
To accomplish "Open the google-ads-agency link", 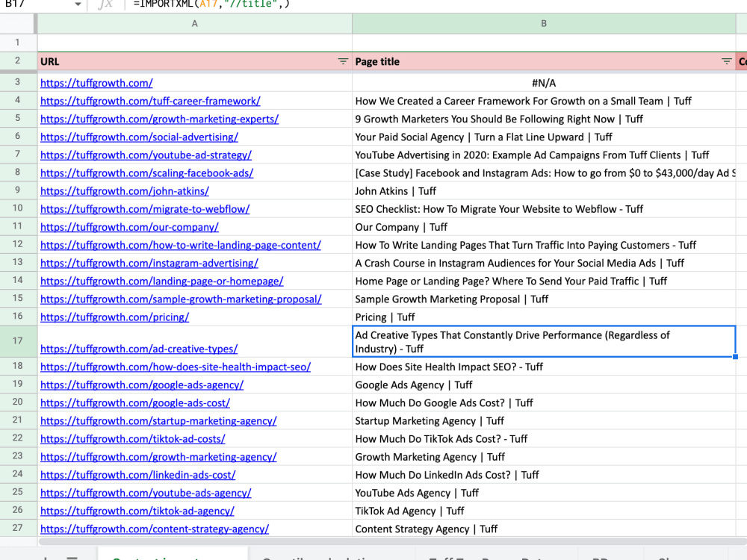I will tap(141, 385).
